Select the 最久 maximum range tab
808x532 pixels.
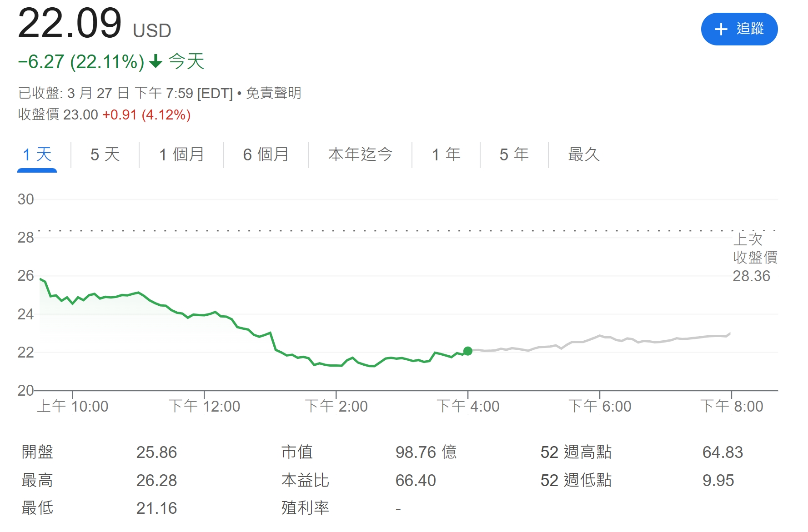click(x=584, y=155)
